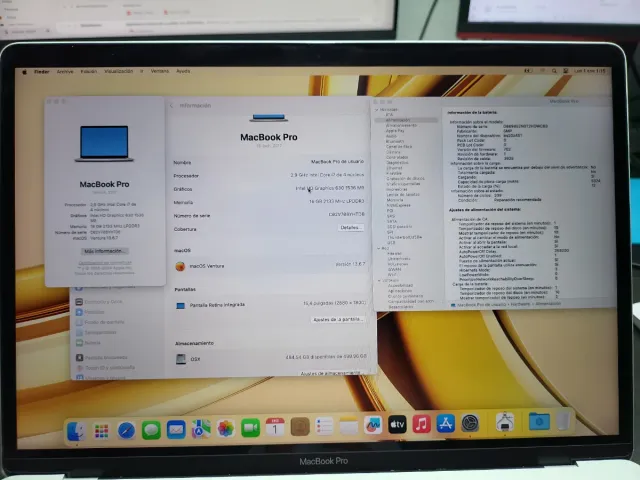640x480 pixels.
Task: Click the Más información button
Action: point(104,251)
